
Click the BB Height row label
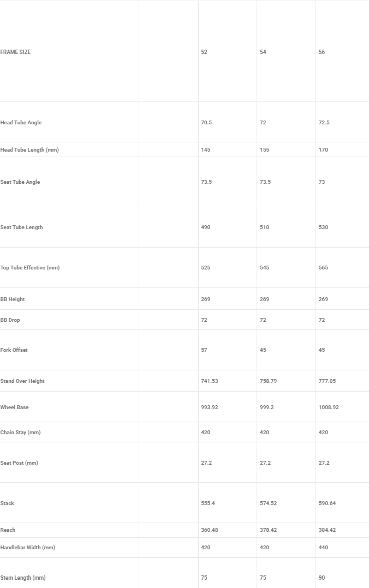pyautogui.click(x=13, y=299)
